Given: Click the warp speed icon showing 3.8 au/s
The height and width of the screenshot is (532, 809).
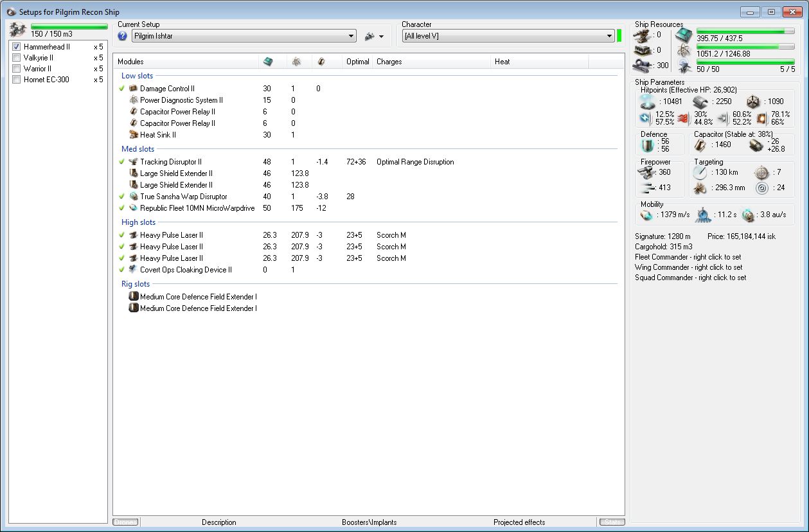Looking at the screenshot, I should point(748,215).
